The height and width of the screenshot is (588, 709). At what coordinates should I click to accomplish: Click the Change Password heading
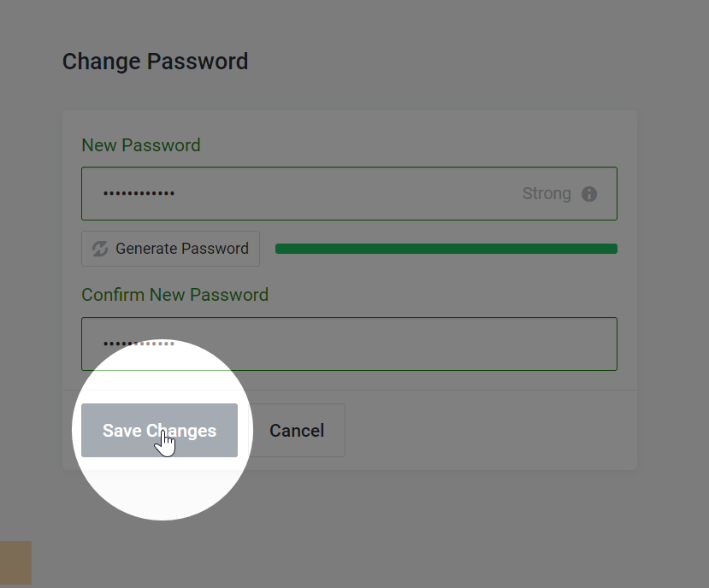click(155, 61)
